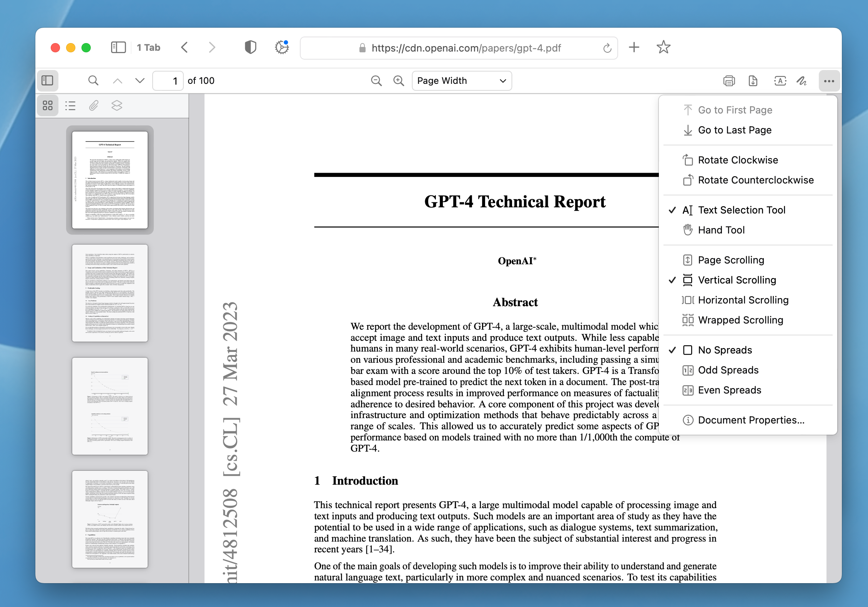The height and width of the screenshot is (607, 868).
Task: Switch to Wrapped Scrolling mode
Action: (x=748, y=320)
